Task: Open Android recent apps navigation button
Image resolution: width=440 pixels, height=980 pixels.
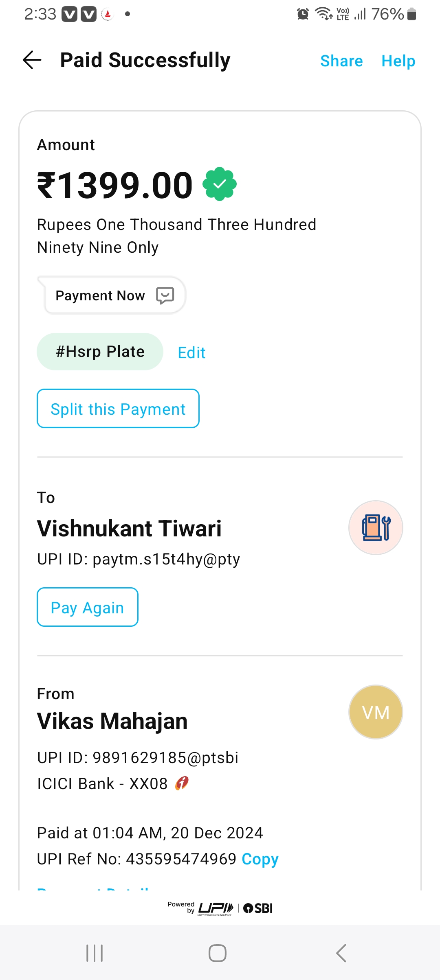Action: coord(95,953)
